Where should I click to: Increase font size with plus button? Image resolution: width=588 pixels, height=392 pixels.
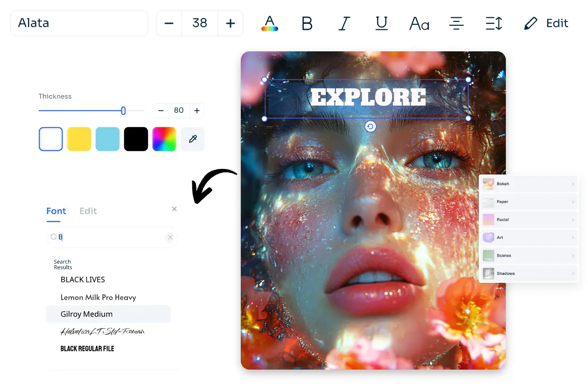point(230,23)
